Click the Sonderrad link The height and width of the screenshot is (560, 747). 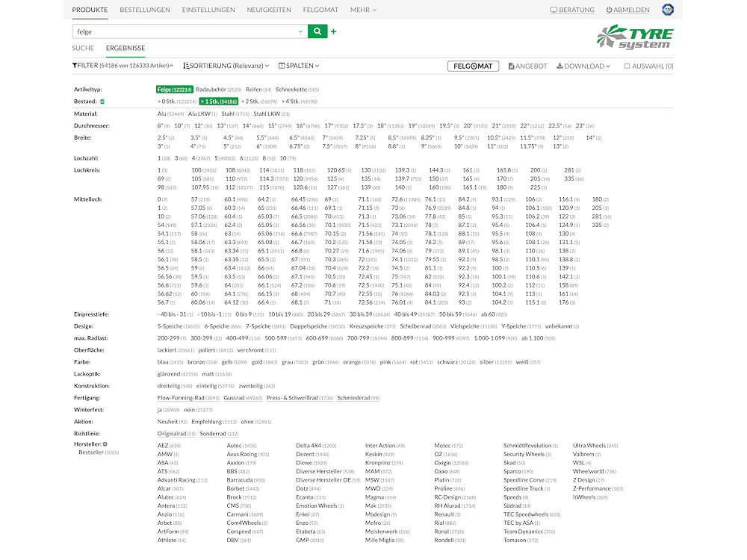219,433
